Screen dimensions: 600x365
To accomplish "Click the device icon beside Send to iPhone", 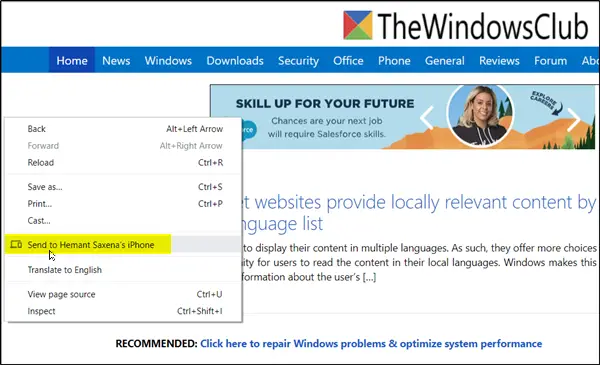I will 16,244.
